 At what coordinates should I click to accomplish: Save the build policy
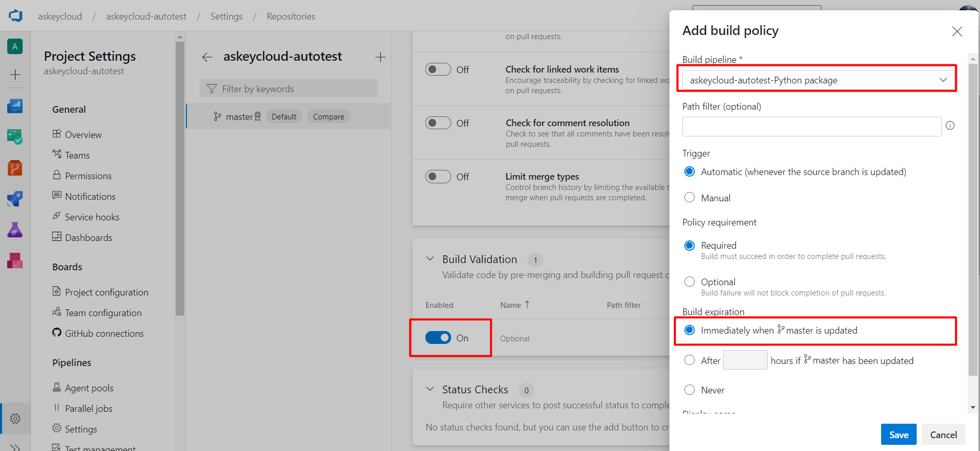point(899,435)
